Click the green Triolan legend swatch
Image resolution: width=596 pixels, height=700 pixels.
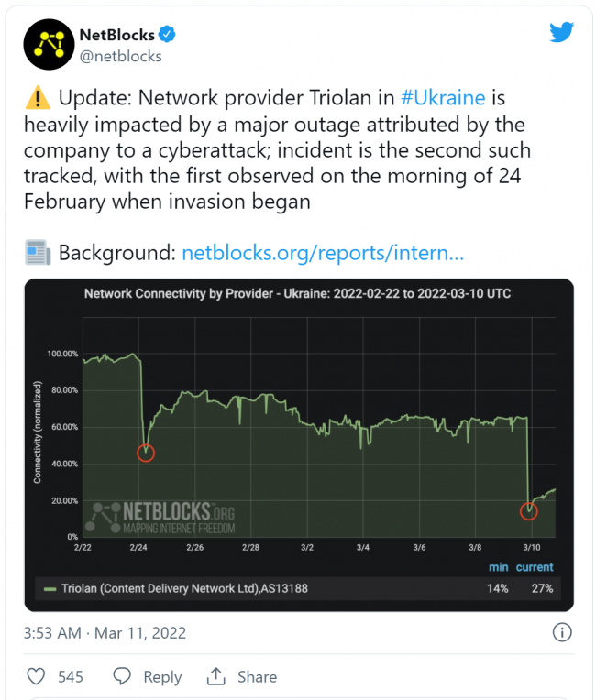(50, 588)
